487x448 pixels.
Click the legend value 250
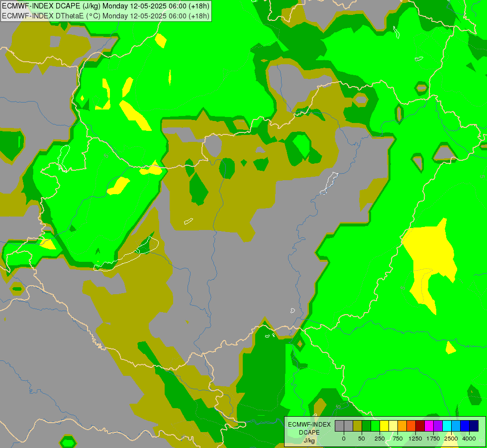380,439
